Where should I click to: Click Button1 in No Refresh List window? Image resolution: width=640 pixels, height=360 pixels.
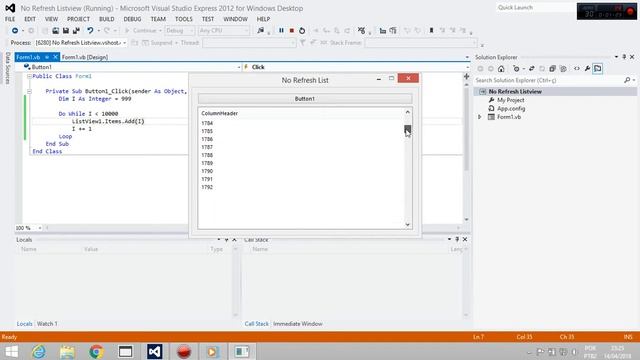coord(305,99)
